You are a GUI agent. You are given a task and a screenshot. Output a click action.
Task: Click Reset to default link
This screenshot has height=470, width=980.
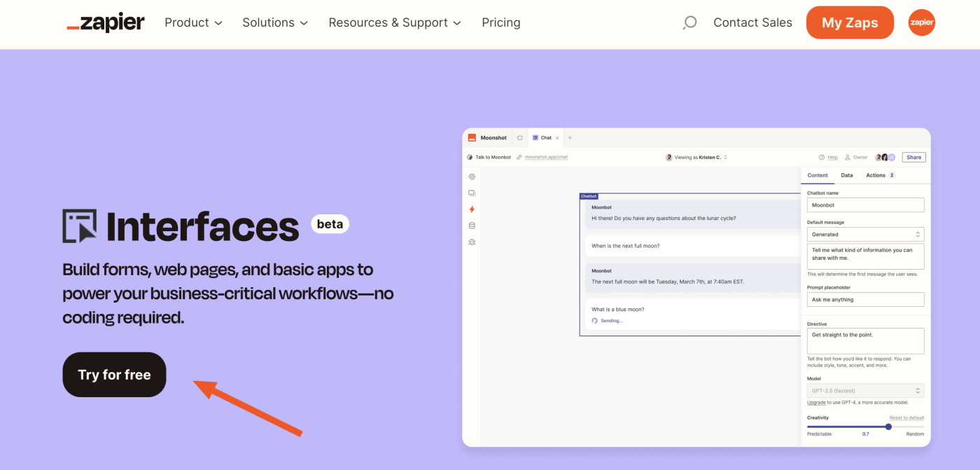point(906,417)
